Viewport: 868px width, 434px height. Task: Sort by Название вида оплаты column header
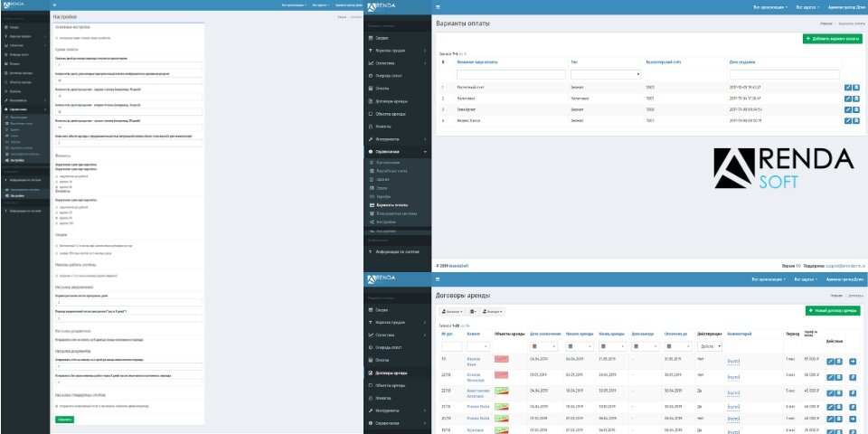pyautogui.click(x=477, y=62)
